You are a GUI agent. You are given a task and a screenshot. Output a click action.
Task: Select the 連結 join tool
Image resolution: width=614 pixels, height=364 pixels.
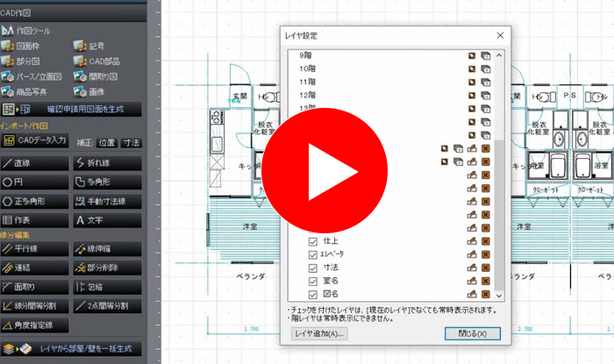click(35, 268)
